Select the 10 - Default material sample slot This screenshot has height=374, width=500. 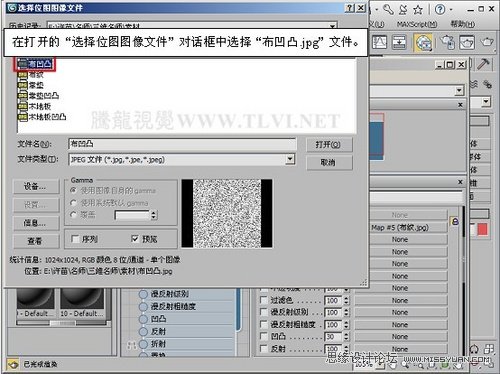coord(82,303)
